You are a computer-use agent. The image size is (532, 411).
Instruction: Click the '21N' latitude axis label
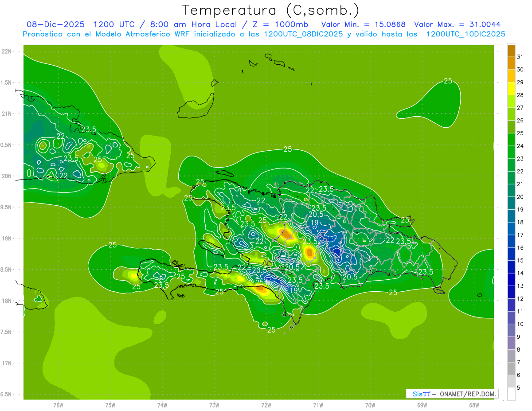(x=7, y=114)
